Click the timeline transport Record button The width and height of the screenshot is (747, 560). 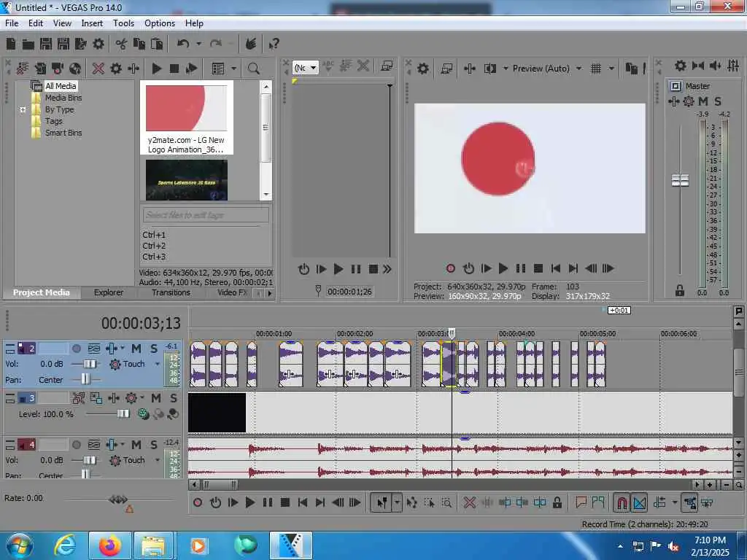tap(198, 502)
